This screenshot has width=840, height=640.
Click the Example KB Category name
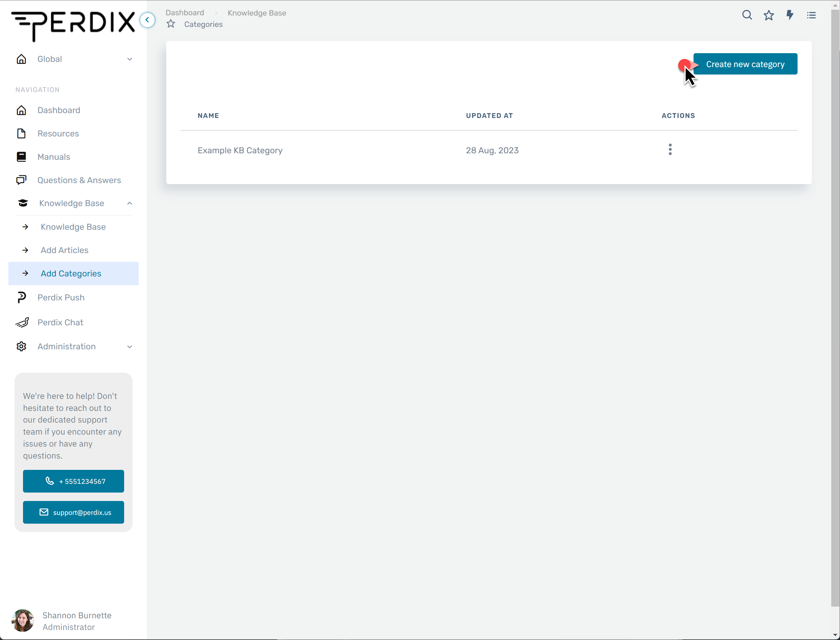coord(240,150)
